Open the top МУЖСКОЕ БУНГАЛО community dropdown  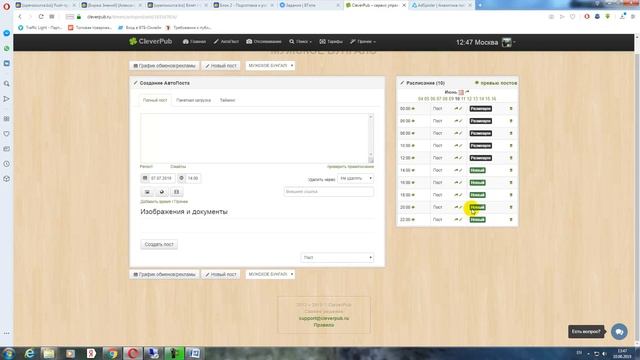coord(271,65)
